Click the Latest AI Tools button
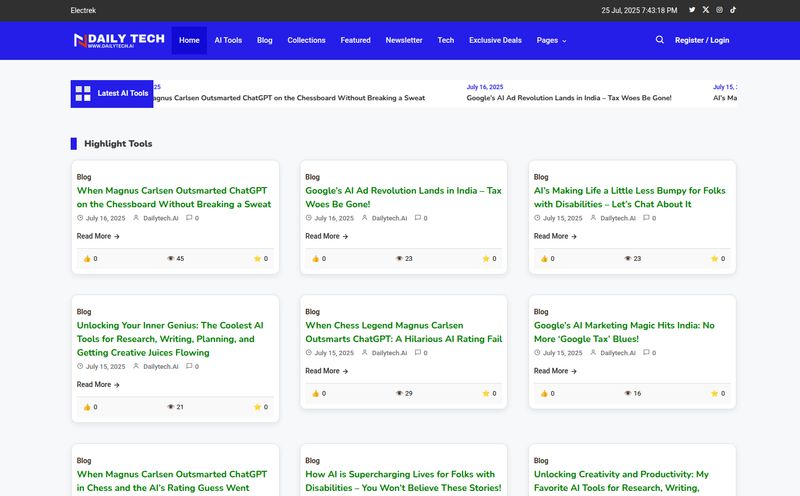This screenshot has width=800, height=496. 112,93
